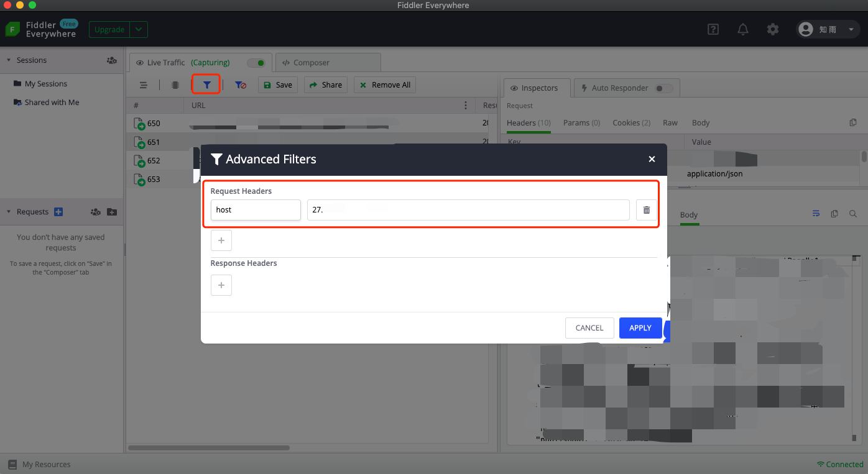Clear filters with the funnel-cancel icon
The height and width of the screenshot is (474, 868).
(240, 85)
